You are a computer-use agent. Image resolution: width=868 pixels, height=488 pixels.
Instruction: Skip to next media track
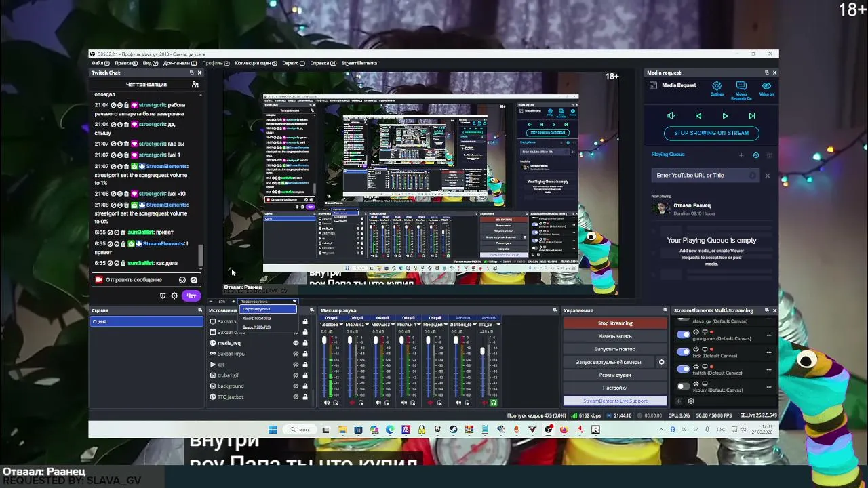point(751,116)
